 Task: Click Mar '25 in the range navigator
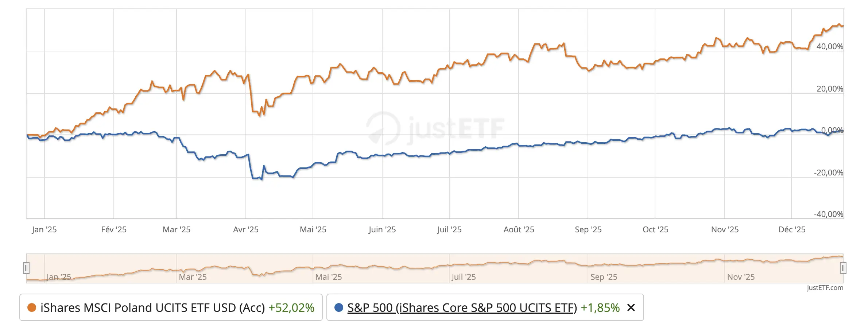point(193,277)
